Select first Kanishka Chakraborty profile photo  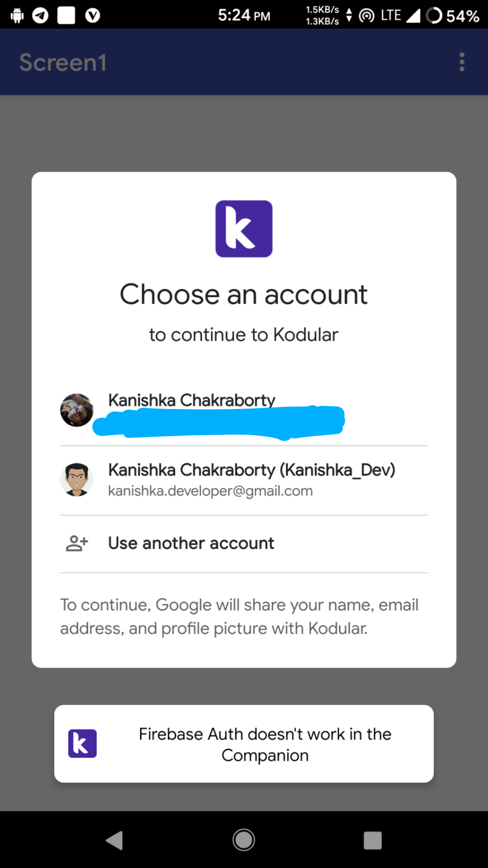(77, 410)
